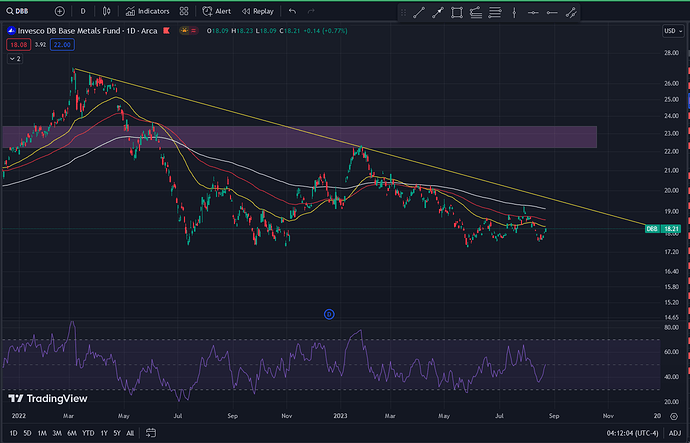The height and width of the screenshot is (443, 690).
Task: Open the chart type candles icon
Action: click(x=108, y=12)
